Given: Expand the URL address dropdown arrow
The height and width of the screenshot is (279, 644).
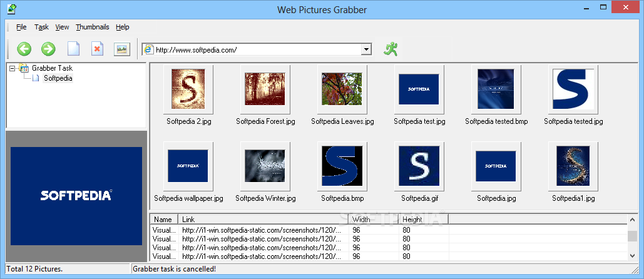Looking at the screenshot, I should (366, 49).
